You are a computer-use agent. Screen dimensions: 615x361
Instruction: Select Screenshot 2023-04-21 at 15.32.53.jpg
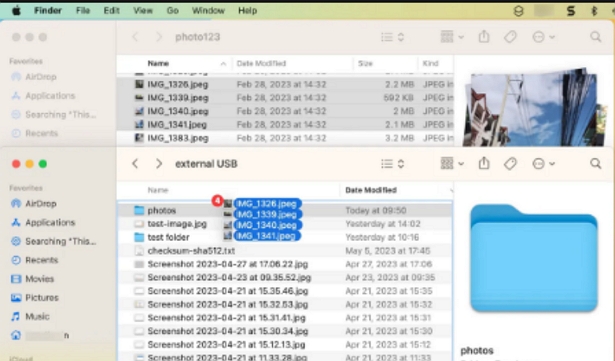tap(285, 304)
